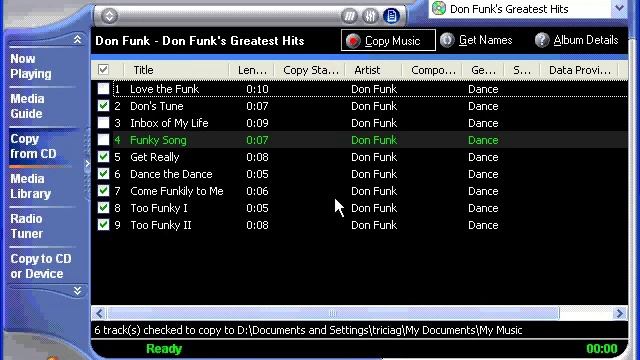Image resolution: width=640 pixels, height=360 pixels.
Task: Check the box for Love the Funk
Action: (x=103, y=89)
